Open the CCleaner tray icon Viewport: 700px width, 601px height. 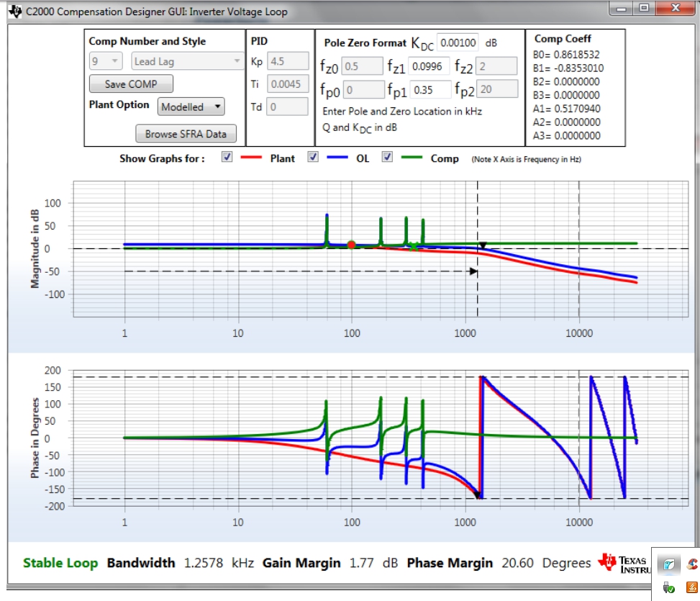coord(692,564)
